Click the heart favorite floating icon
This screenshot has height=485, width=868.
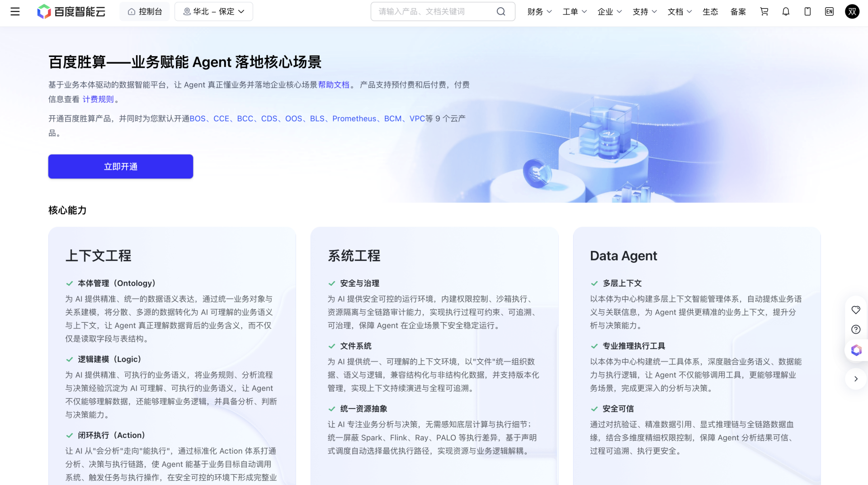click(x=856, y=310)
